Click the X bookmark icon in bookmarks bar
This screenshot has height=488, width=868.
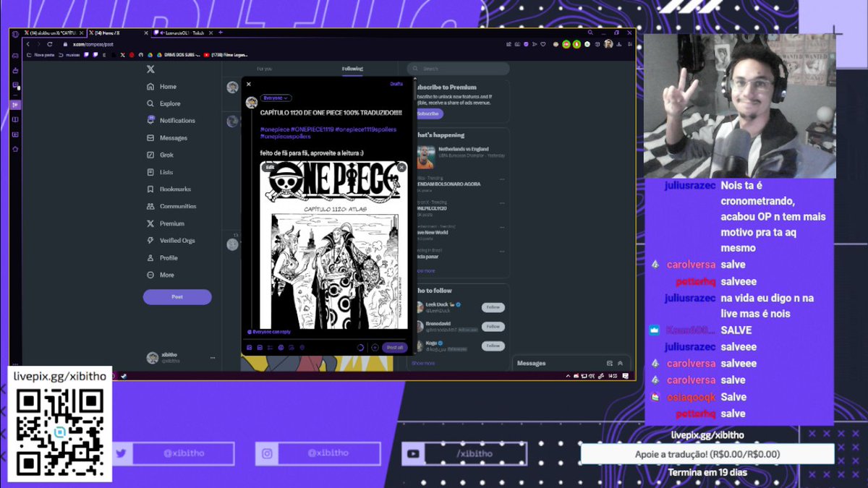122,55
